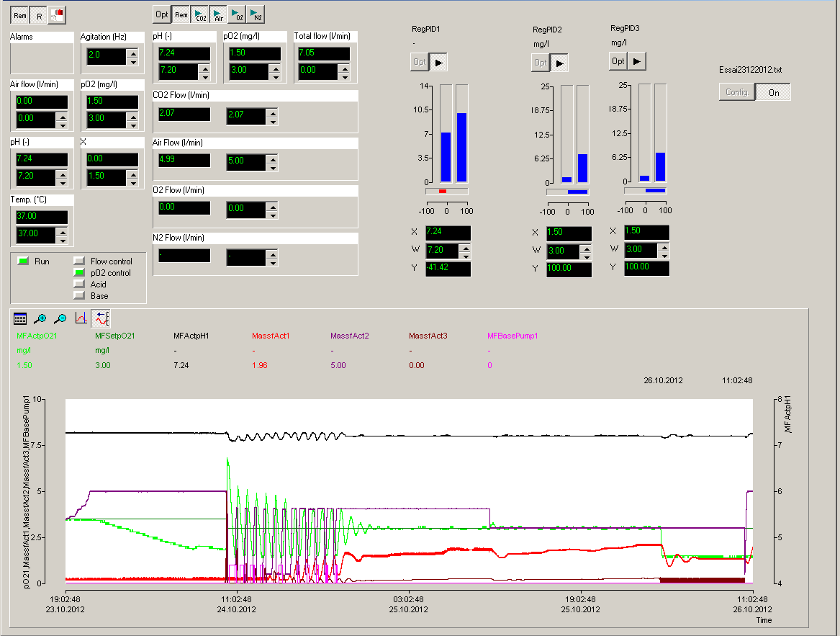Click the Agitation value field 2.0
The height and width of the screenshot is (636, 840).
[x=107, y=57]
